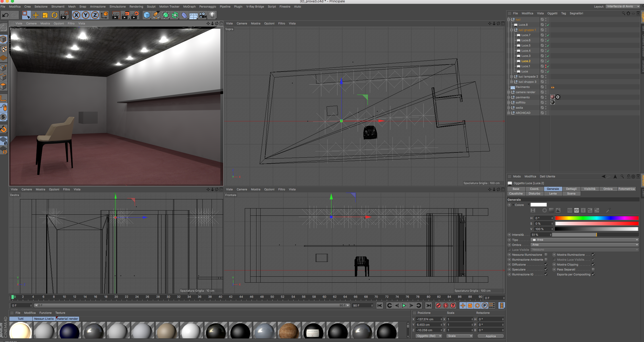Open the Layout Interfaccia di Avvio dropdown
This screenshot has height=342, width=644.
[623, 6]
